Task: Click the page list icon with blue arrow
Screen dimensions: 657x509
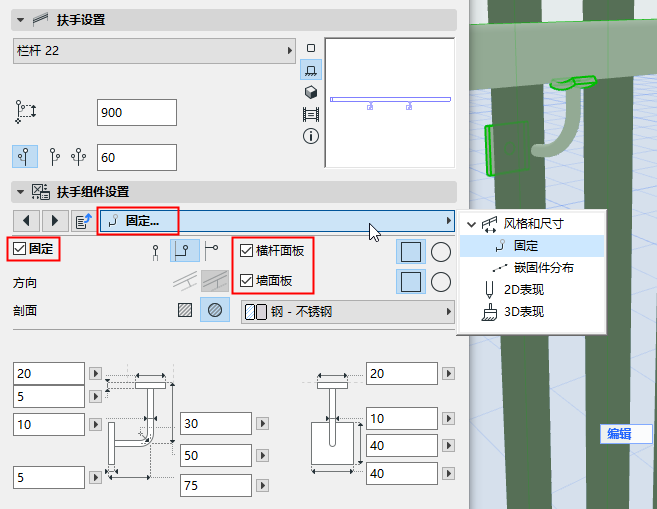Action: coord(83,221)
